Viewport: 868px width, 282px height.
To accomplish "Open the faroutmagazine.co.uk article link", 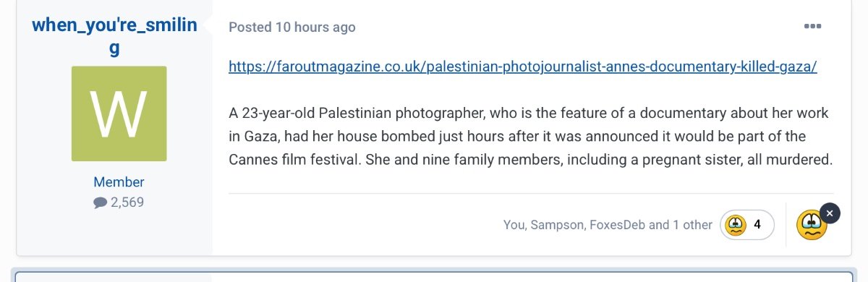I will [523, 67].
